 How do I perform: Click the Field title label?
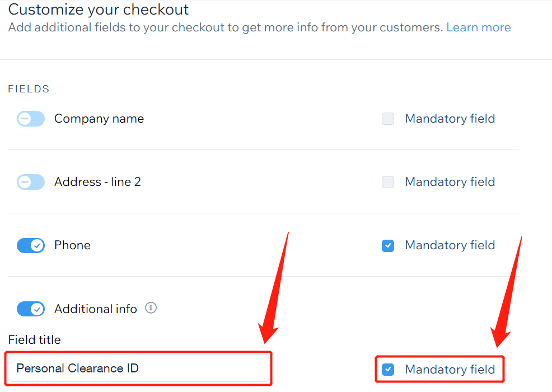click(x=35, y=340)
